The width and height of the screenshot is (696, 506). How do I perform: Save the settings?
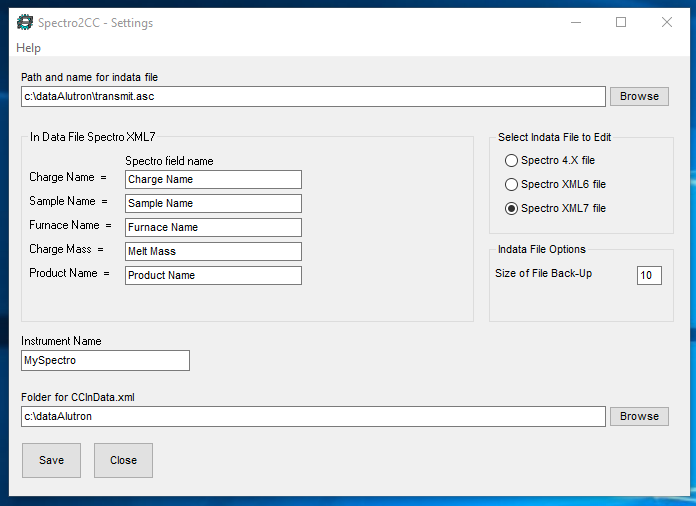(x=51, y=460)
